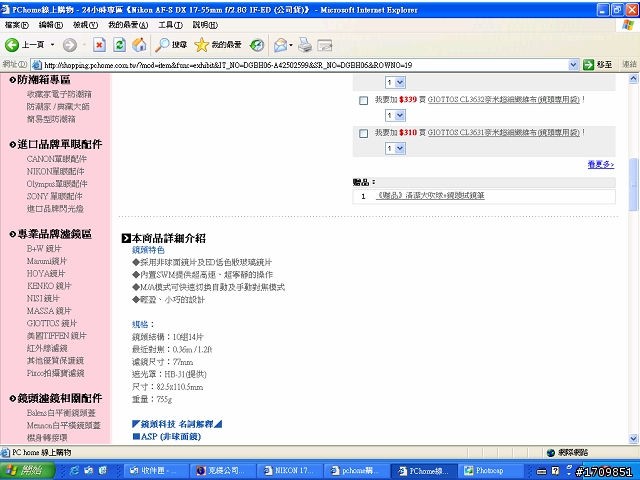Check the $339 GIOTTOS CL3632 add-on checkbox
The height and width of the screenshot is (480, 640).
pos(363,100)
